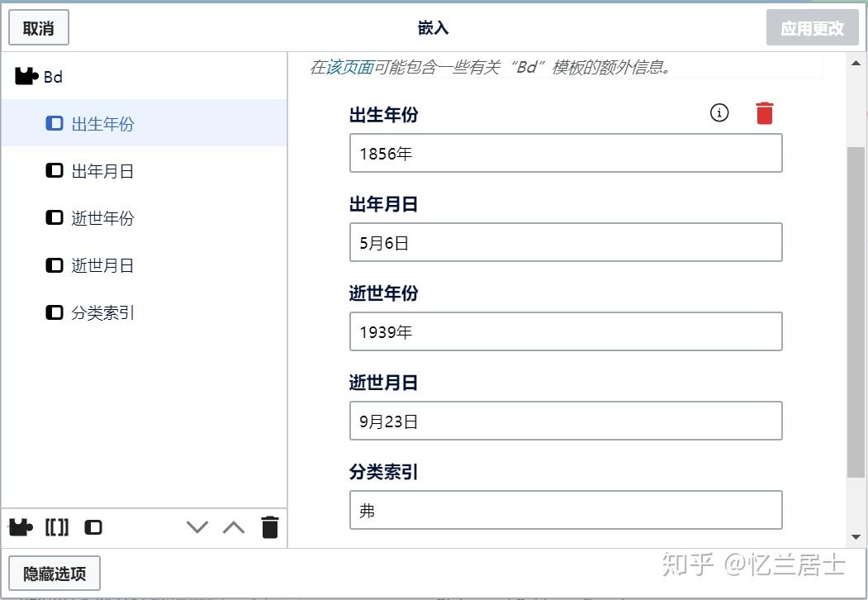Screen dimensions: 868x600
Task: Click the 取消 button
Action: (x=39, y=28)
